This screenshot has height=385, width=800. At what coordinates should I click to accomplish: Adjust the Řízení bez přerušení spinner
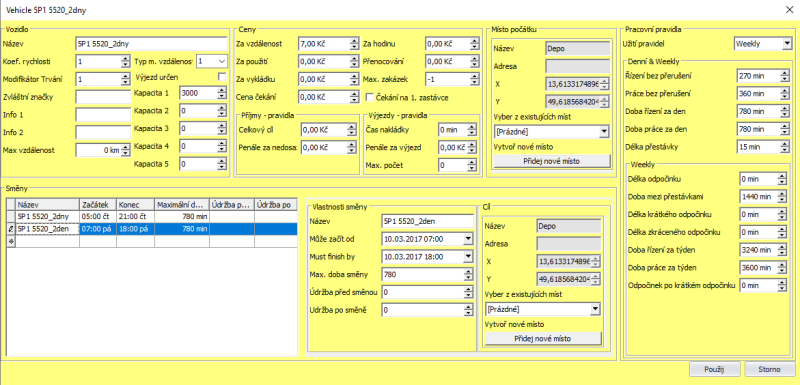coord(784,75)
